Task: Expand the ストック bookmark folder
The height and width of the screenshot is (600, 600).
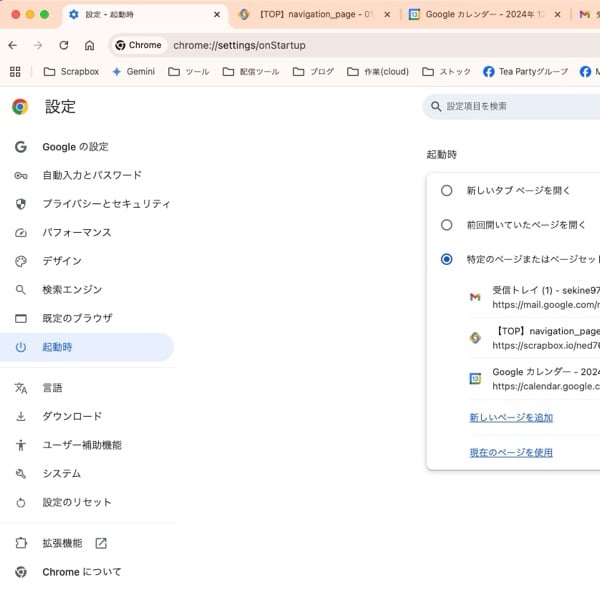Action: [447, 72]
